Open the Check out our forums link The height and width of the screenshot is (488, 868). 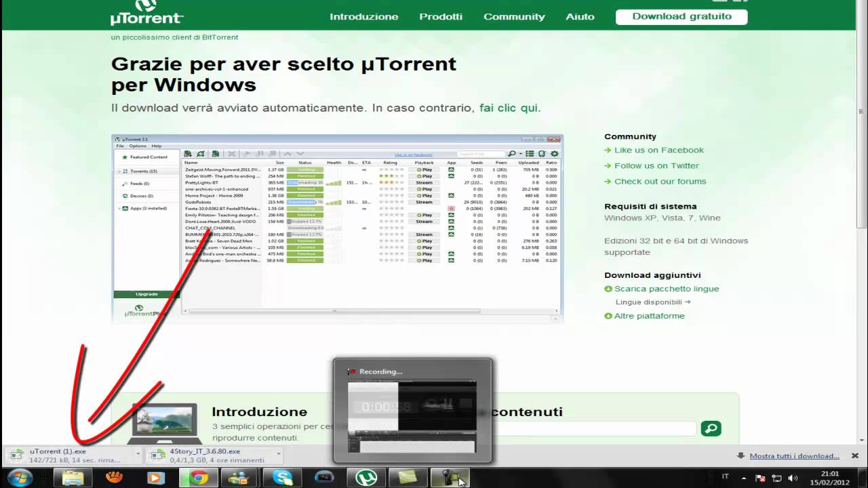coord(660,182)
